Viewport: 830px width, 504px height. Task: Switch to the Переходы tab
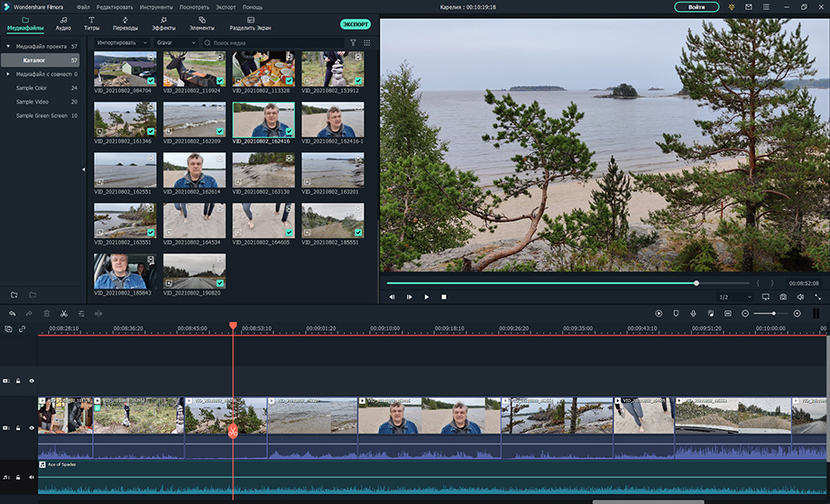(x=124, y=23)
